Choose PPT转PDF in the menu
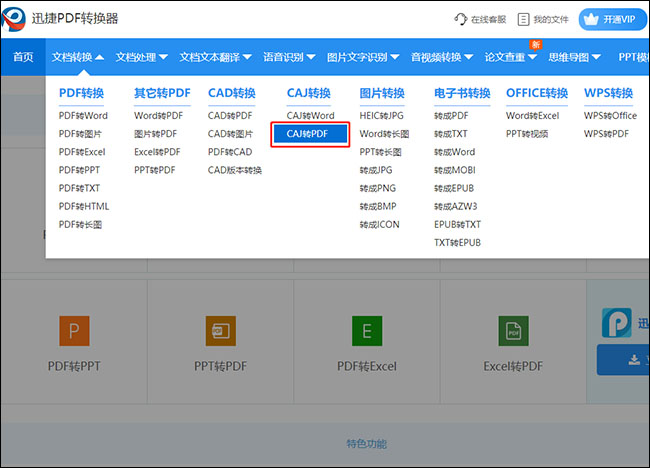This screenshot has height=468, width=650. 155,170
